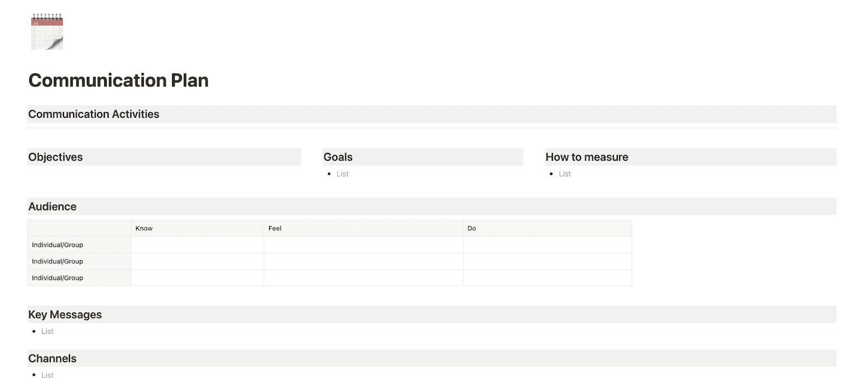Image resolution: width=868 pixels, height=384 pixels.
Task: Click the last Individual/Group row label
Action: point(58,278)
